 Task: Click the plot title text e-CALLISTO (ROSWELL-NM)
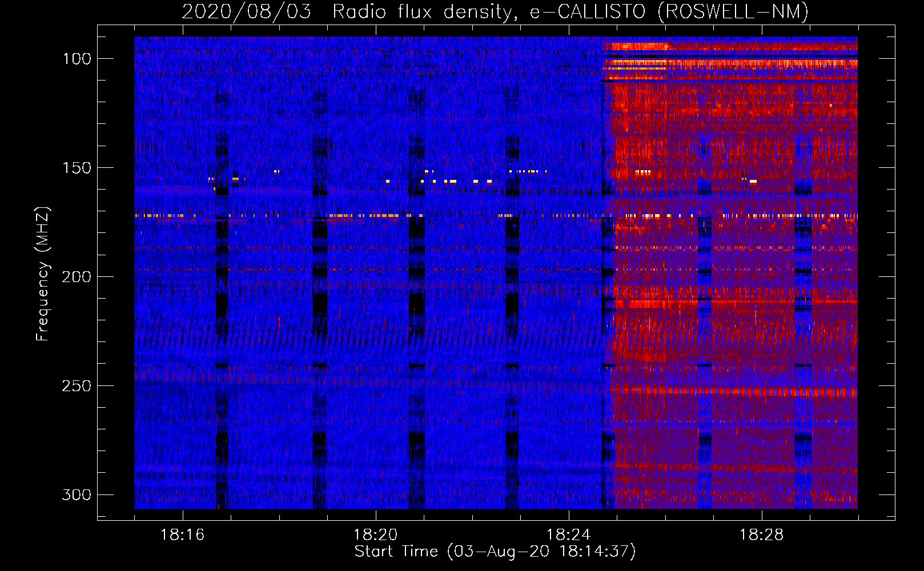669,11
